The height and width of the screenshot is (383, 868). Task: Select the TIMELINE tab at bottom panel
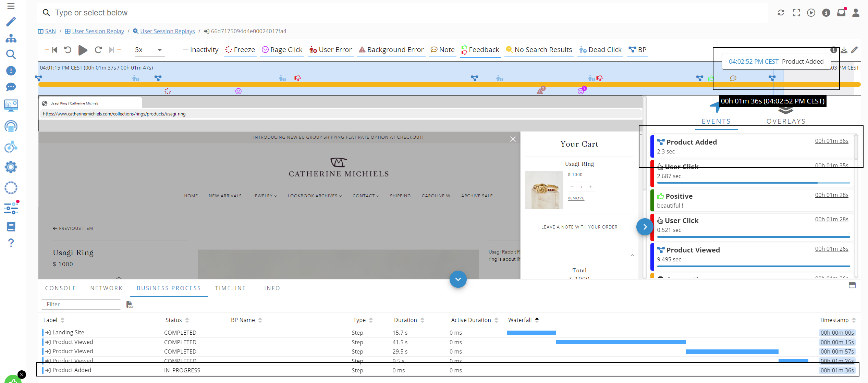pos(231,288)
